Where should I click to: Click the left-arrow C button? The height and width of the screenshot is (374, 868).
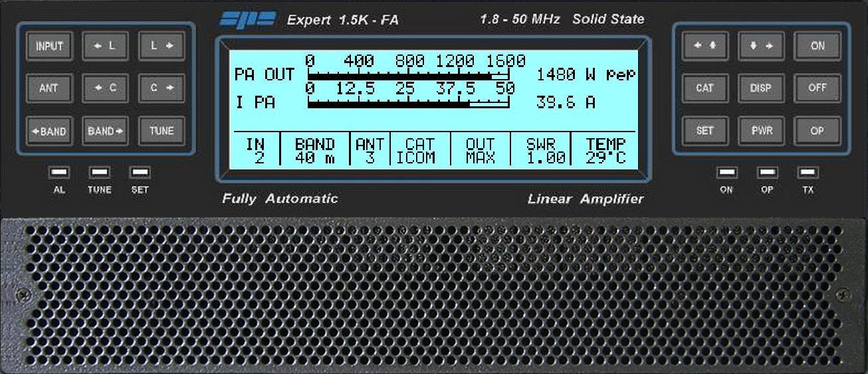click(x=105, y=88)
